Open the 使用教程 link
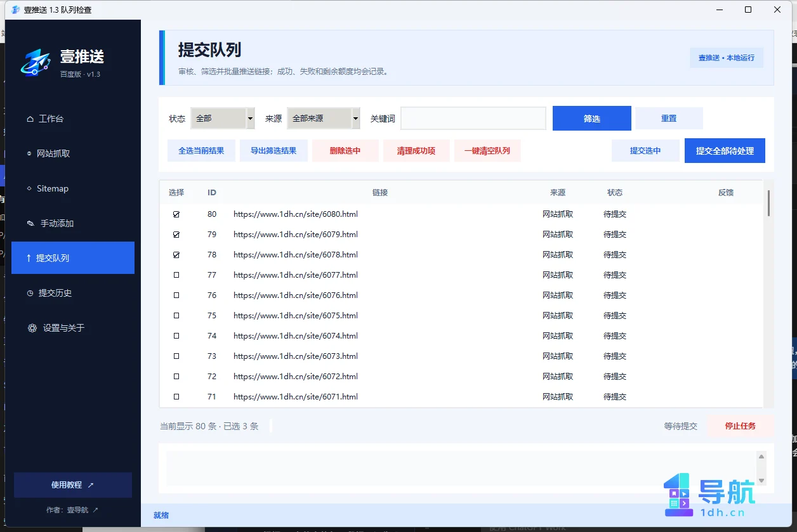This screenshot has width=797, height=532. 73,485
